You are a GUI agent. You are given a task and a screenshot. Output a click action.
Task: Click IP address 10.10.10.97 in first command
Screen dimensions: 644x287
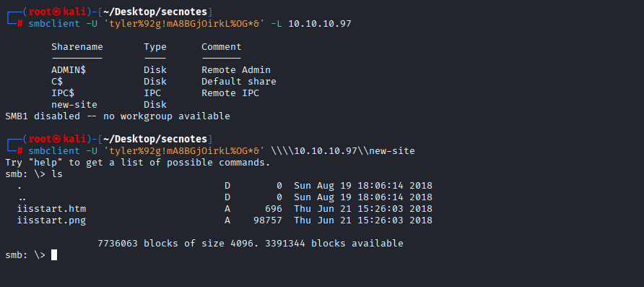point(320,24)
